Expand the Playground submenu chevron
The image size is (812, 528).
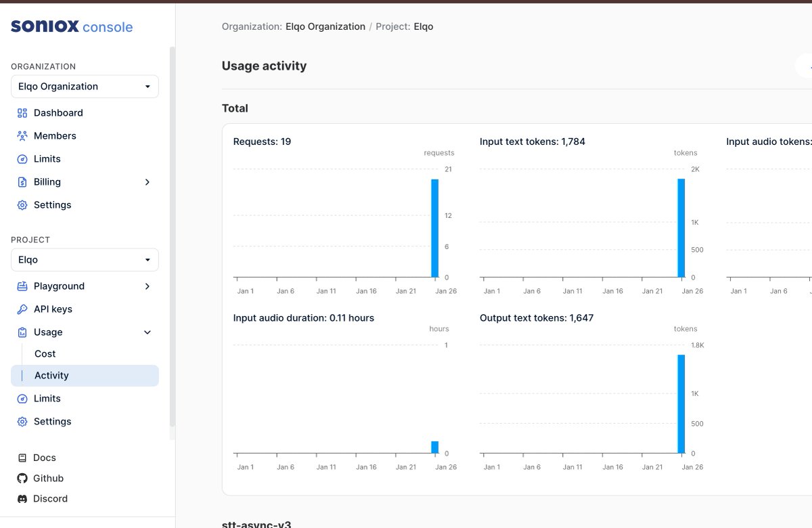coord(148,286)
